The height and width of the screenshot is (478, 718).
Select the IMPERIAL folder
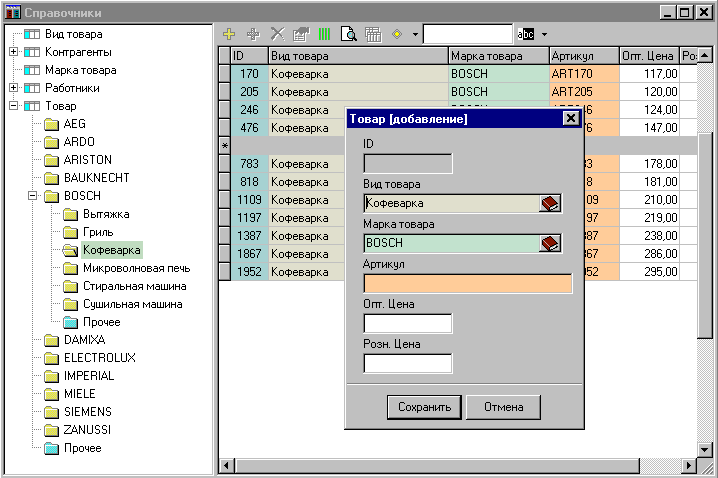point(89,376)
